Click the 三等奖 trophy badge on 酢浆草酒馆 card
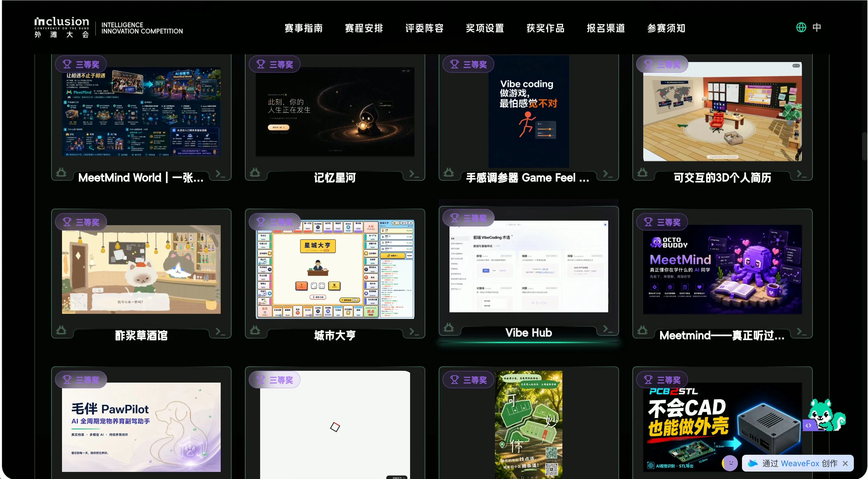Image resolution: width=868 pixels, height=479 pixels. (x=81, y=222)
